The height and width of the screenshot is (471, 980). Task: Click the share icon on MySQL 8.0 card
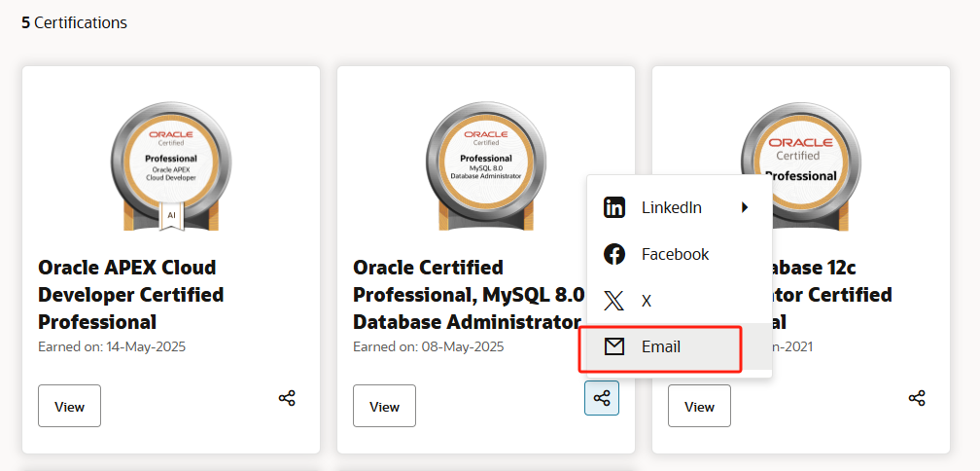602,398
